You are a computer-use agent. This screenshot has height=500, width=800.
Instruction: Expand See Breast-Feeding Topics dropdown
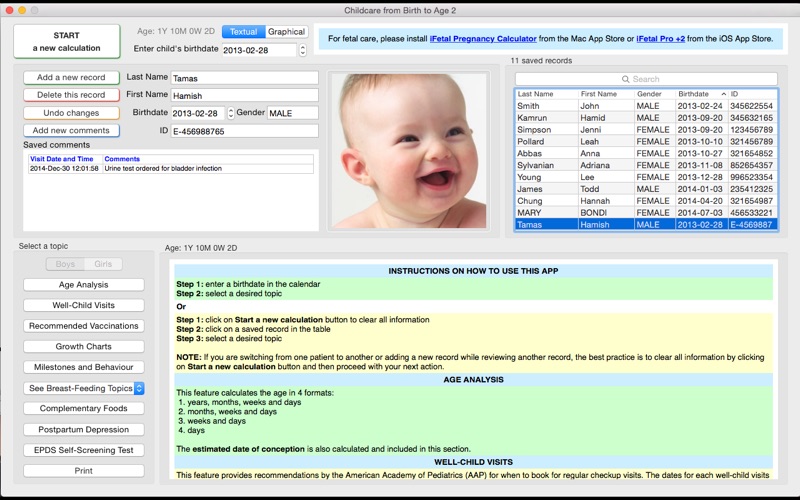pyautogui.click(x=84, y=388)
